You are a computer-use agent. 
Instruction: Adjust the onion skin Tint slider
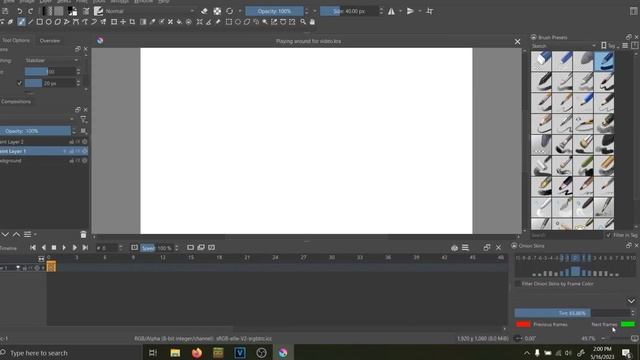(572, 313)
